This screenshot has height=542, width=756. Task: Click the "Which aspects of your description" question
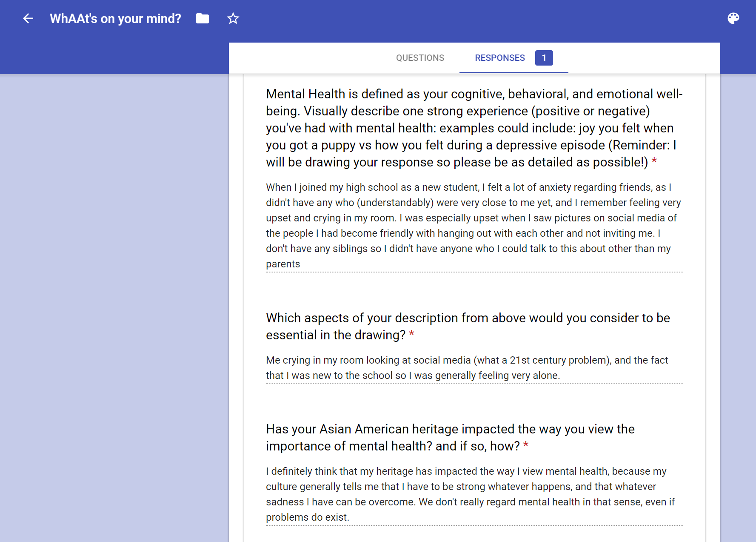468,326
